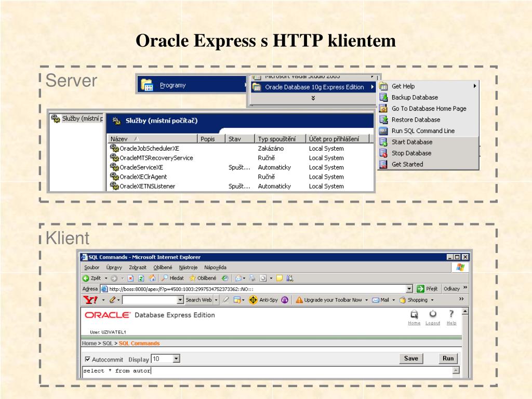Click the green Refresh page icon
The image size is (532, 399).
141,278
